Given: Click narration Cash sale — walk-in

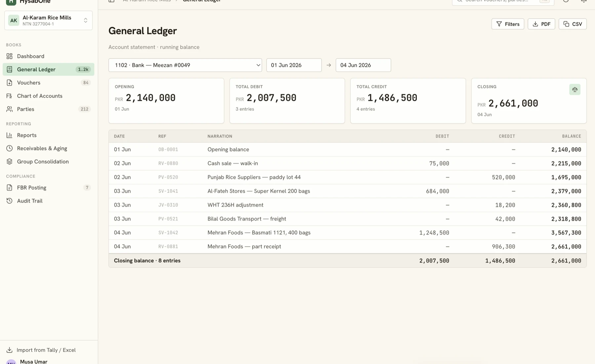Looking at the screenshot, I should coord(233,163).
